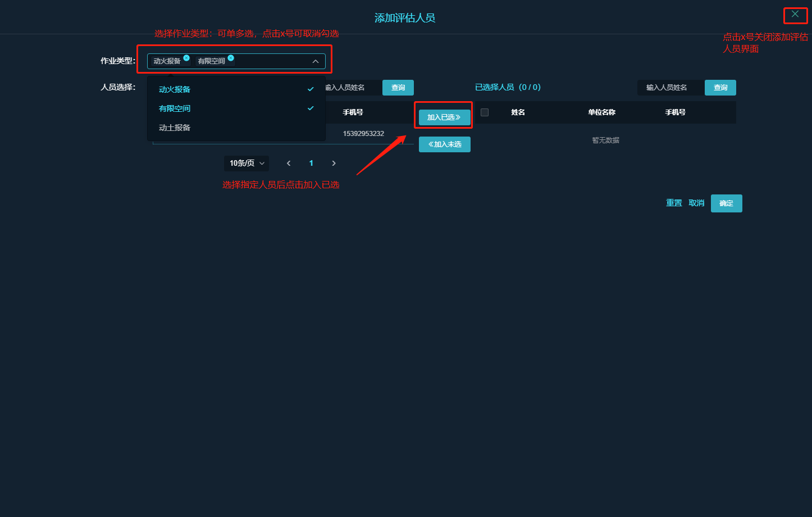Screen dimensions: 812x517
Task: Click the 重置 link
Action: pyautogui.click(x=674, y=203)
